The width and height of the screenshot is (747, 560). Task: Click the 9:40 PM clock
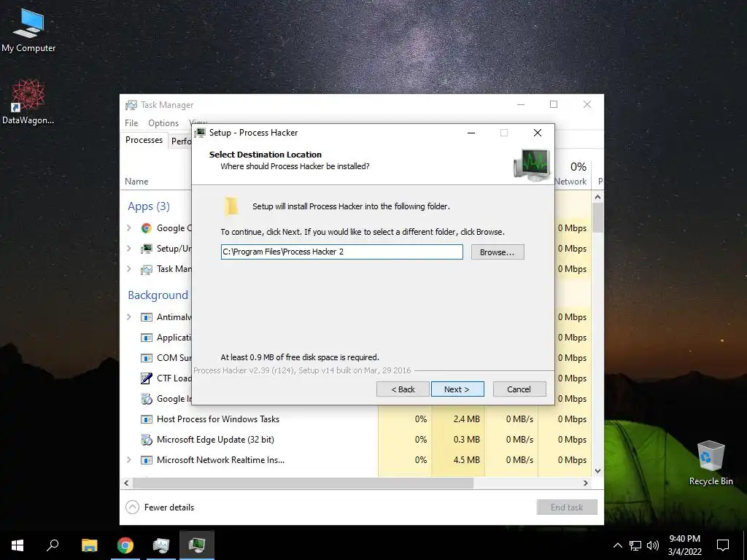[684, 539]
